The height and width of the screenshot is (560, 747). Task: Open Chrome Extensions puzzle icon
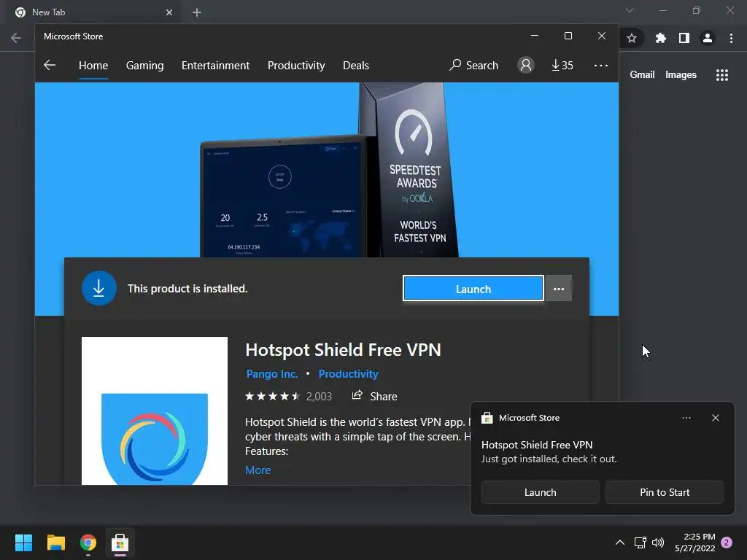point(660,38)
